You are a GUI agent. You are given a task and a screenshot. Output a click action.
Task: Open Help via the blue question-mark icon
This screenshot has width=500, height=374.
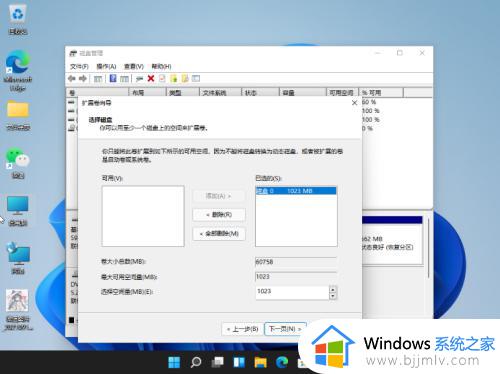[113, 79]
